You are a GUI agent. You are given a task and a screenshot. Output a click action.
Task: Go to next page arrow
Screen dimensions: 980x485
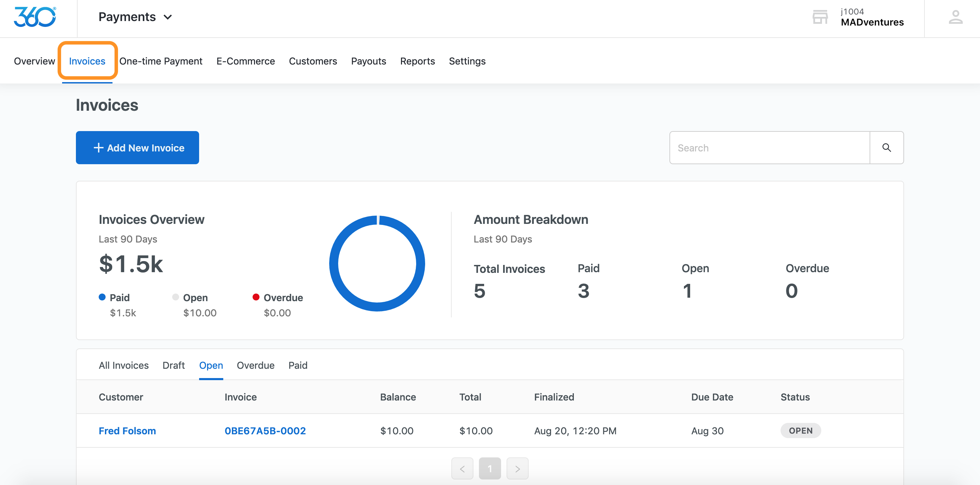click(x=517, y=468)
